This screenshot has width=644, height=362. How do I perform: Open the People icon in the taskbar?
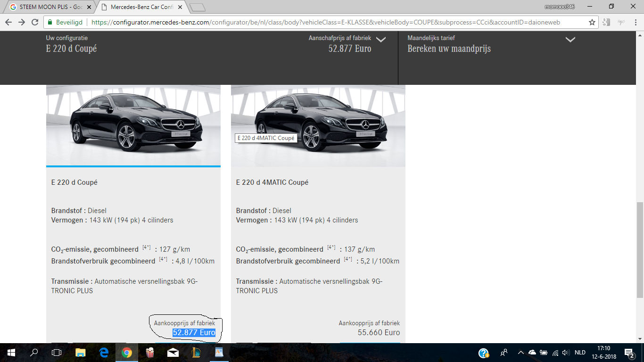click(504, 353)
